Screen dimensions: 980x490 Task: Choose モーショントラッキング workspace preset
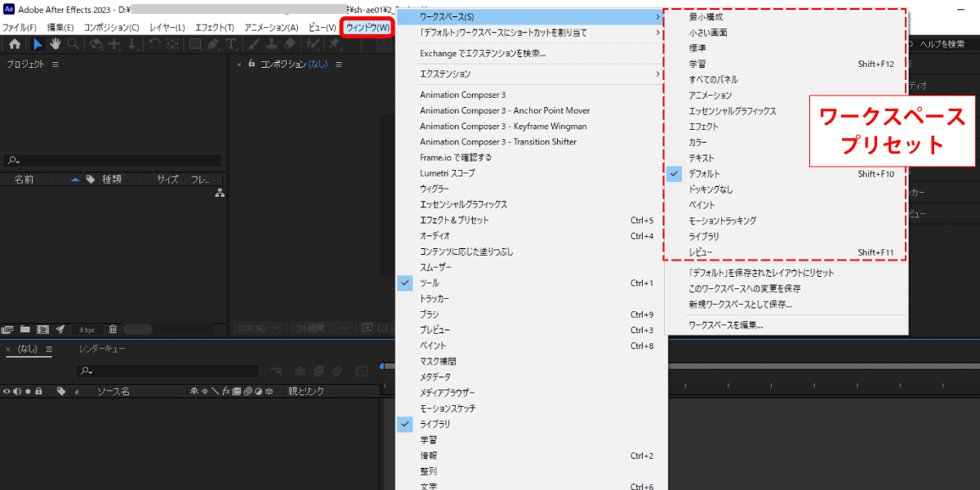coord(787,220)
